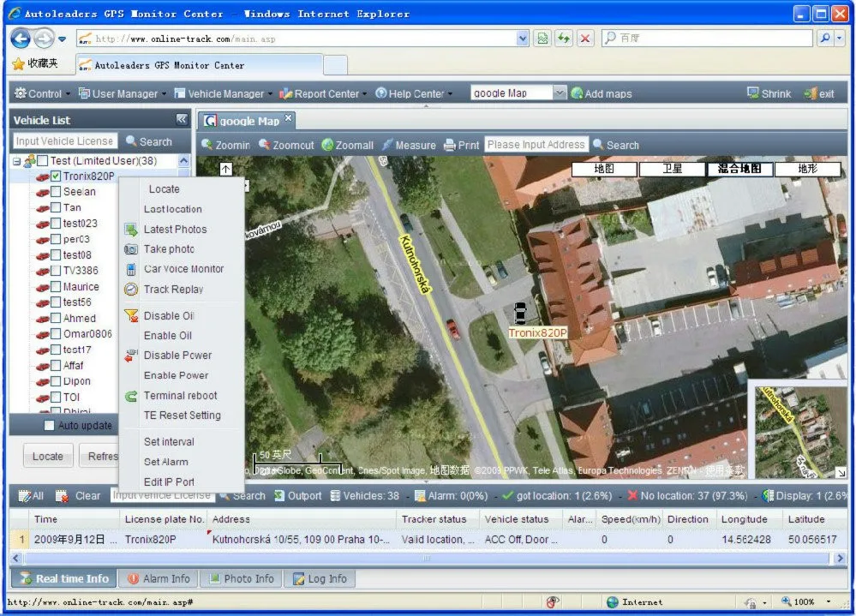The height and width of the screenshot is (616, 856).
Task: Switch to the Alarm Info tab
Action: coord(159,578)
